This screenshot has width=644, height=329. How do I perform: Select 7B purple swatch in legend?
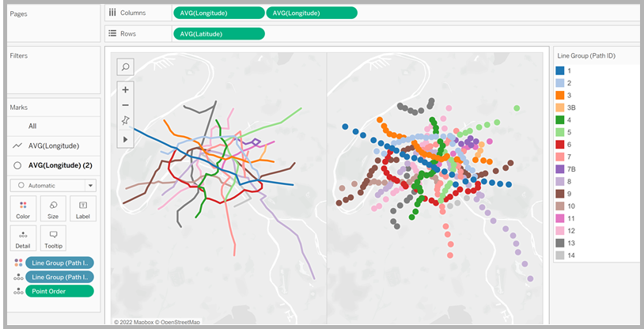(559, 168)
